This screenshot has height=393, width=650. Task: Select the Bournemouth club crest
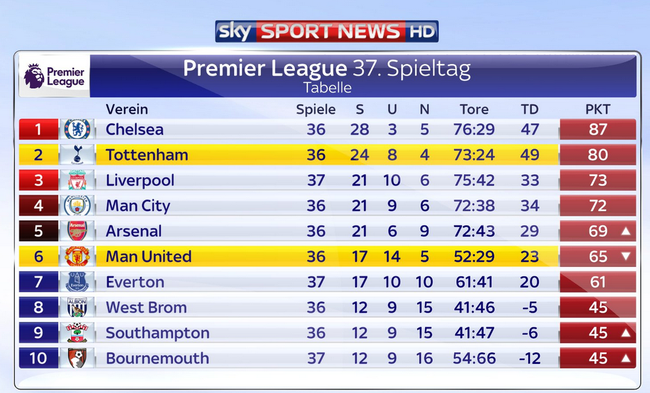pos(78,358)
